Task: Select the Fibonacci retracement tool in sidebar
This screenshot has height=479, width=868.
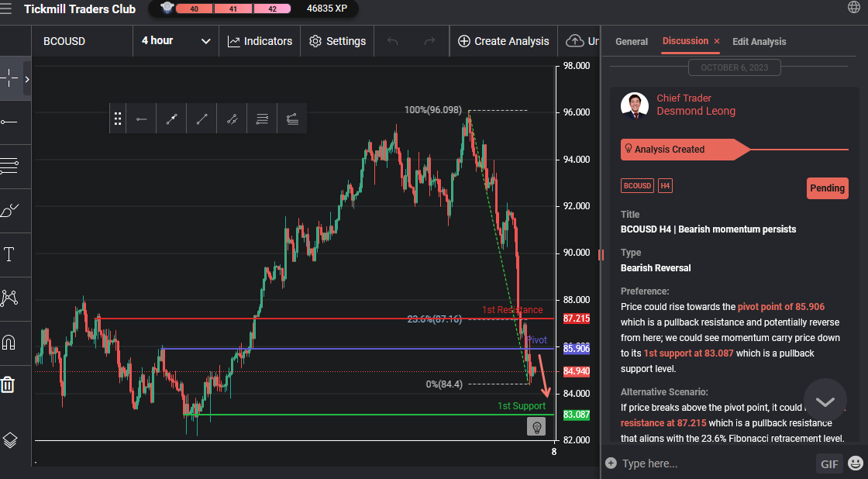Action: pyautogui.click(x=9, y=166)
